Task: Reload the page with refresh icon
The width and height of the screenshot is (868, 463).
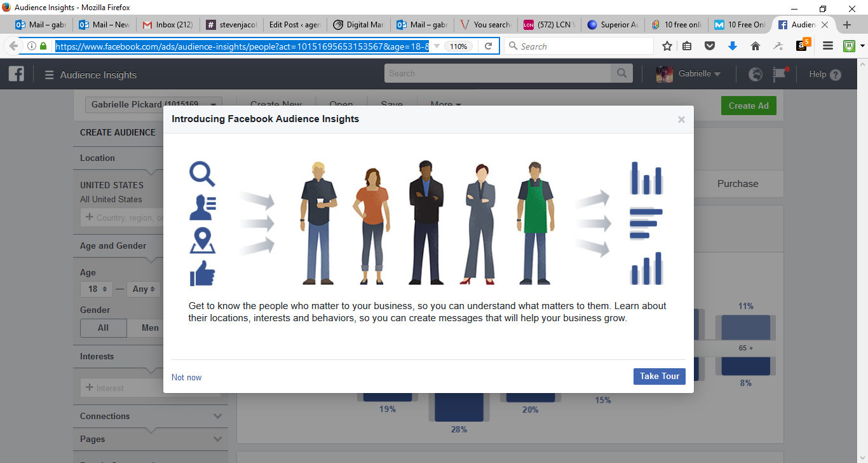Action: 488,46
